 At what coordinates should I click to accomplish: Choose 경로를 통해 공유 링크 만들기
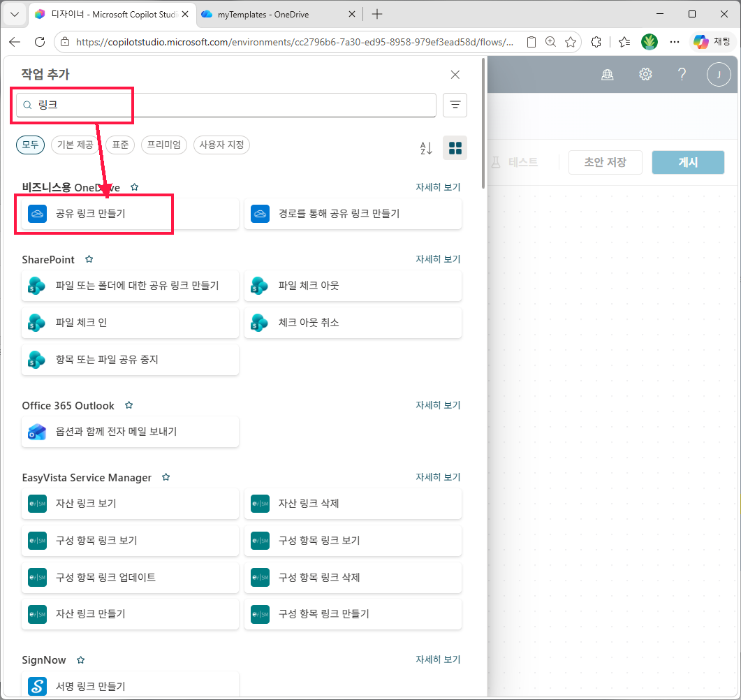pyautogui.click(x=353, y=214)
